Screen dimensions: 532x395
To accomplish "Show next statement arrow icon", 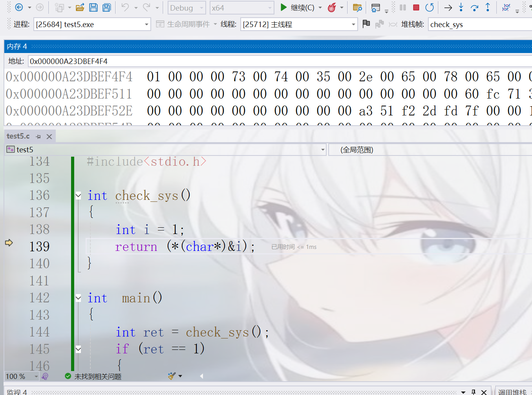I will click(448, 7).
